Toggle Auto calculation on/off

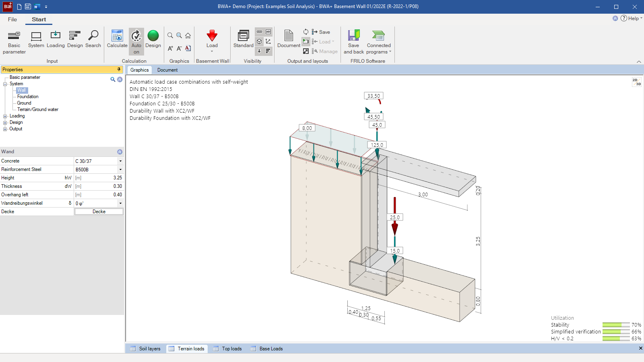pyautogui.click(x=136, y=42)
